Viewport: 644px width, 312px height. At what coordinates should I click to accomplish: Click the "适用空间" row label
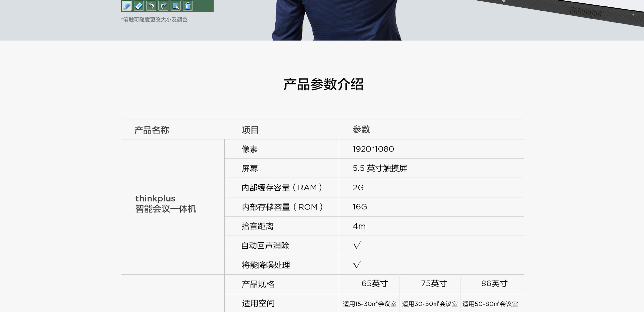coord(258,303)
